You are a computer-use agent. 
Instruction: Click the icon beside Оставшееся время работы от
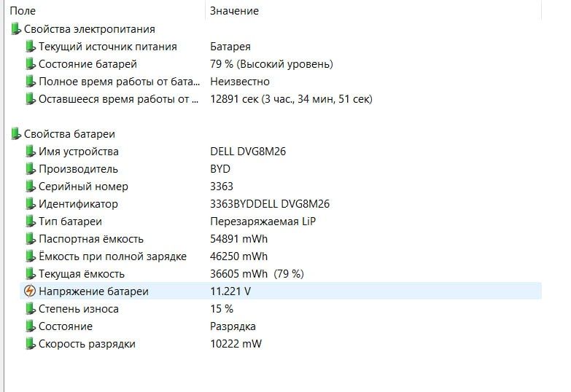point(30,99)
